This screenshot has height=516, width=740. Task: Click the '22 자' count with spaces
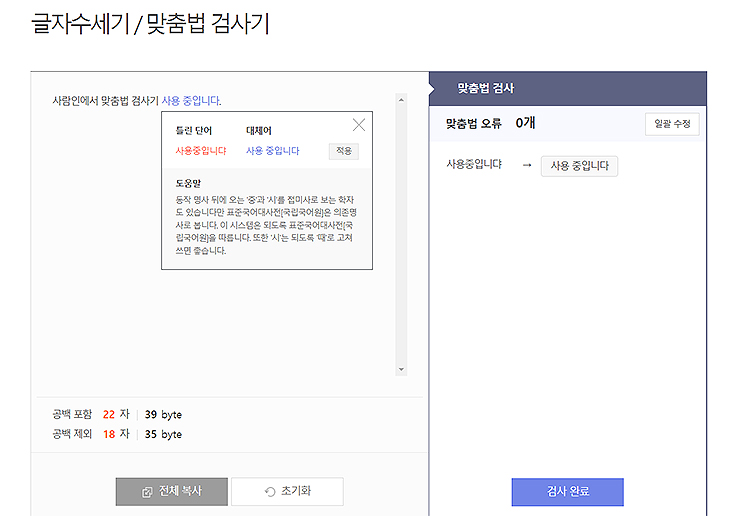[x=116, y=414]
